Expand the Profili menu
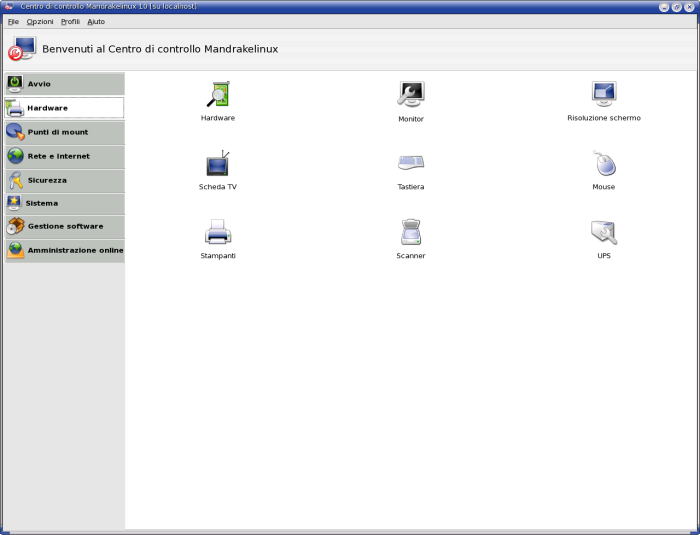700x535 pixels. [70, 21]
